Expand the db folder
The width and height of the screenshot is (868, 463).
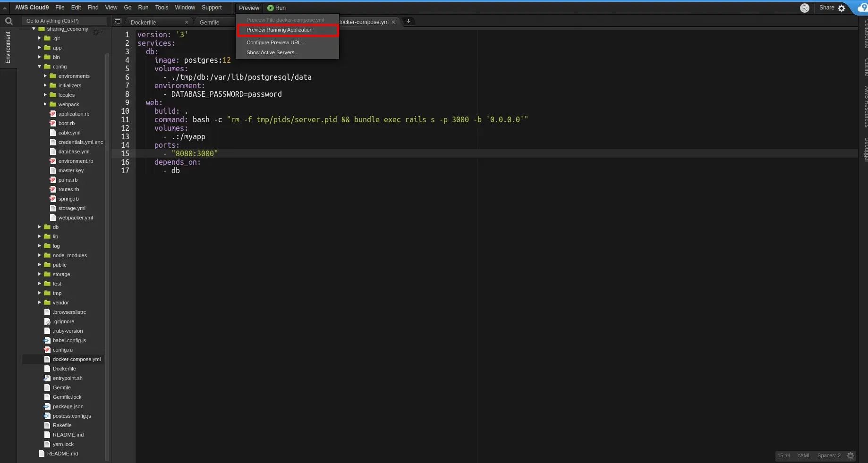point(40,227)
